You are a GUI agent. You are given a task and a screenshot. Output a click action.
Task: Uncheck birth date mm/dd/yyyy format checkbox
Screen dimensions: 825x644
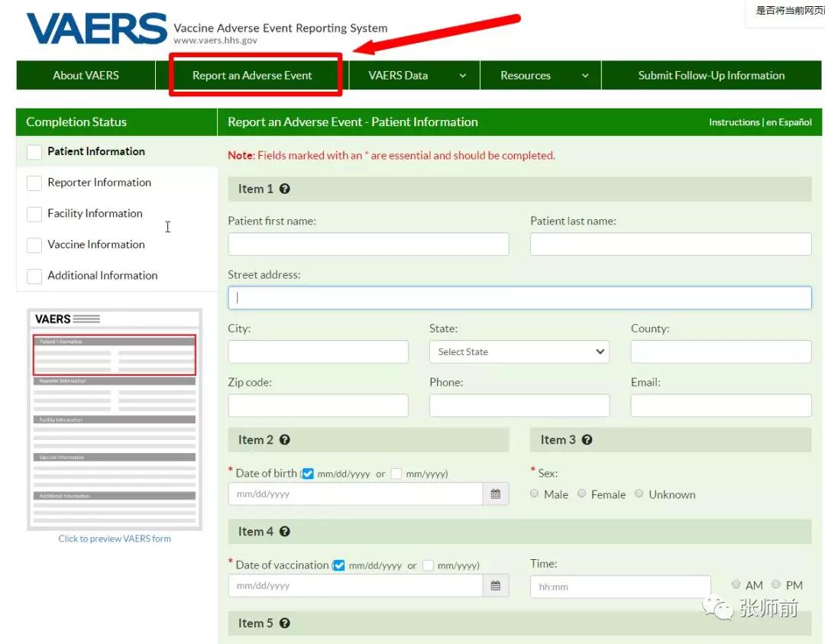[x=308, y=474]
